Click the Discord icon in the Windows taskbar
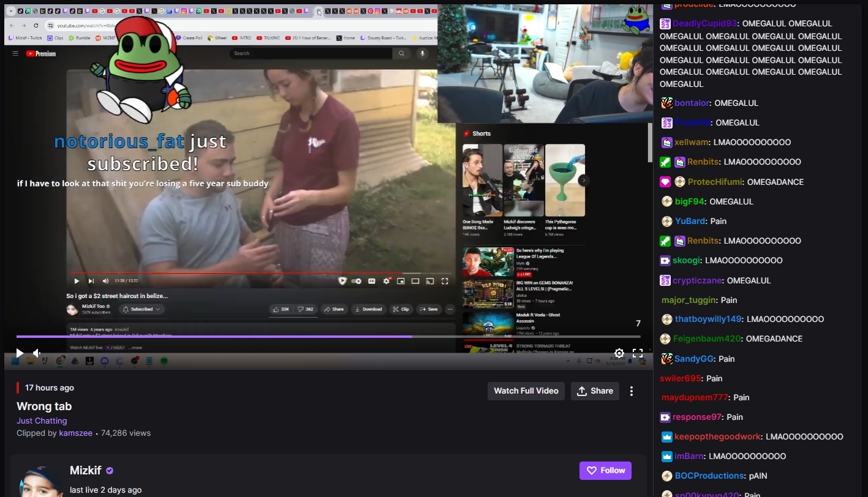This screenshot has width=868, height=497. tap(104, 361)
